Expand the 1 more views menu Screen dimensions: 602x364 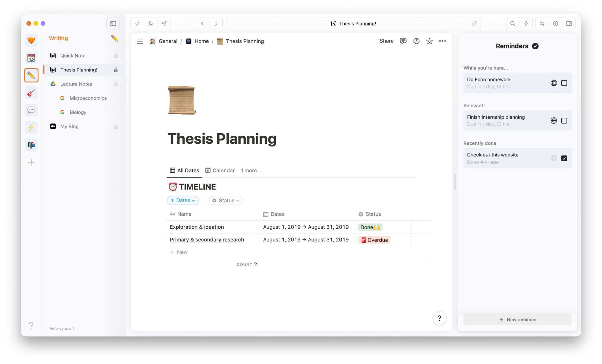[x=250, y=171]
